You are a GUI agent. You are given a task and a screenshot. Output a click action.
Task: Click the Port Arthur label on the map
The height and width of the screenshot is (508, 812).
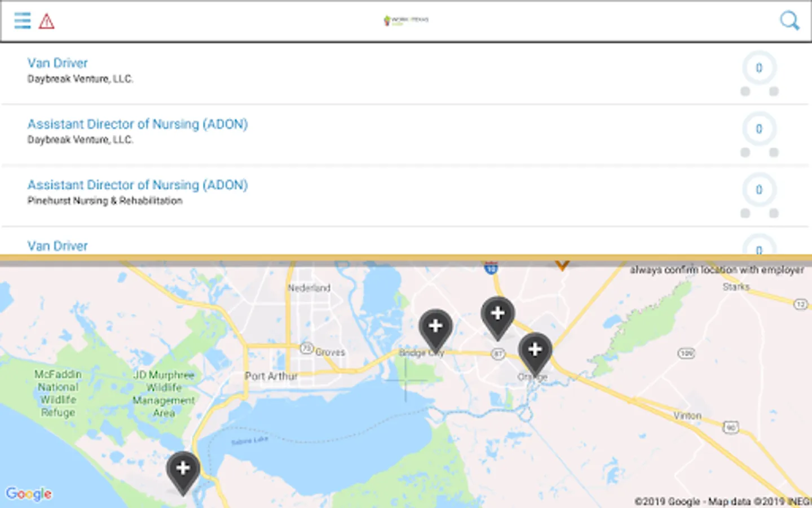coord(271,376)
